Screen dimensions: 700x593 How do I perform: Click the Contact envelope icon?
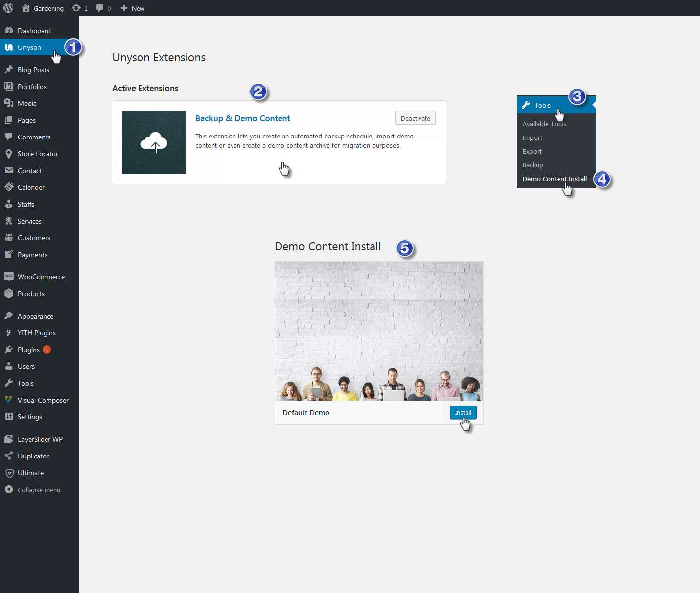point(9,170)
